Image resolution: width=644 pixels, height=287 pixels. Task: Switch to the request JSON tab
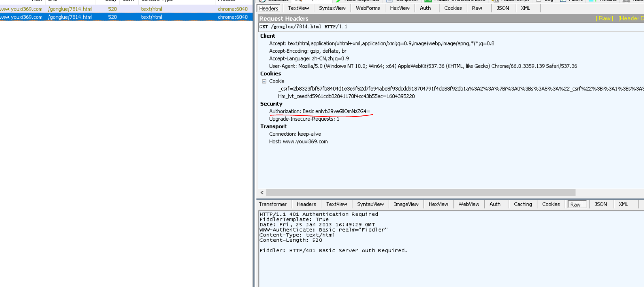click(502, 8)
